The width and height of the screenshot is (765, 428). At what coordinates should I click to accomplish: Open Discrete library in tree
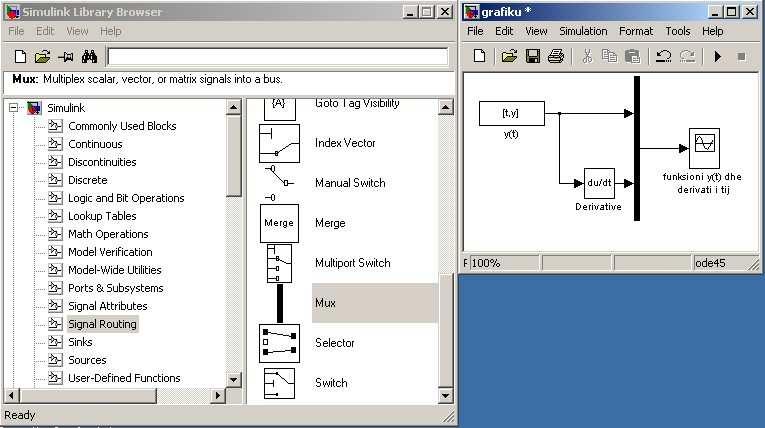87,180
